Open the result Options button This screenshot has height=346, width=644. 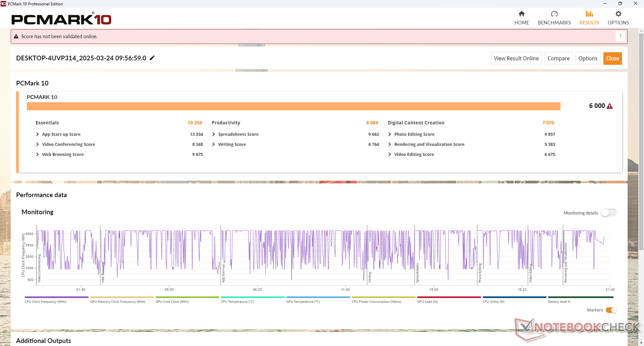pos(588,58)
